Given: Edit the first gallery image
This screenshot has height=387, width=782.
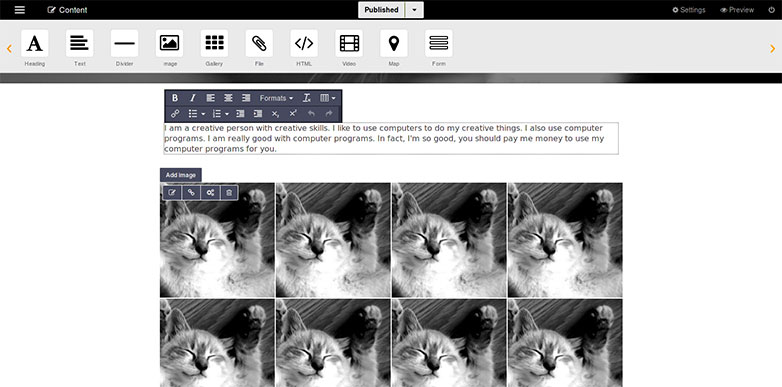Looking at the screenshot, I should coord(172,193).
